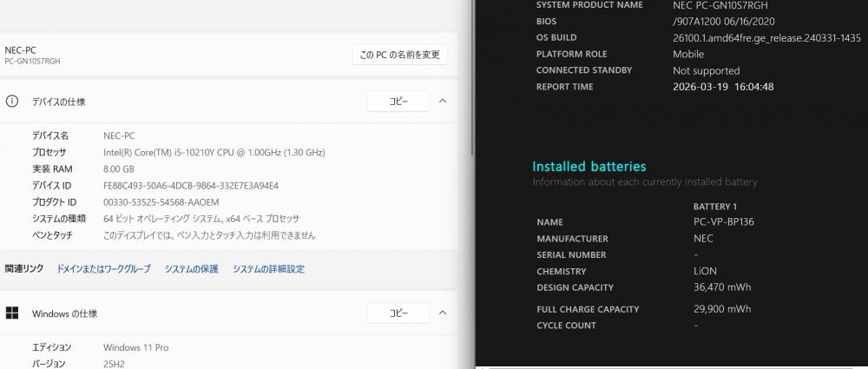The image size is (868, 369).
Task: Click the プロセッサ row label
Action: click(49, 152)
